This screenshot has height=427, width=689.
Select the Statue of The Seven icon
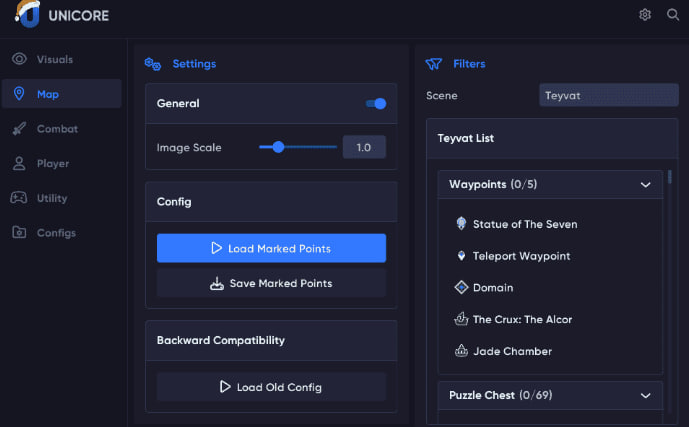tap(461, 224)
